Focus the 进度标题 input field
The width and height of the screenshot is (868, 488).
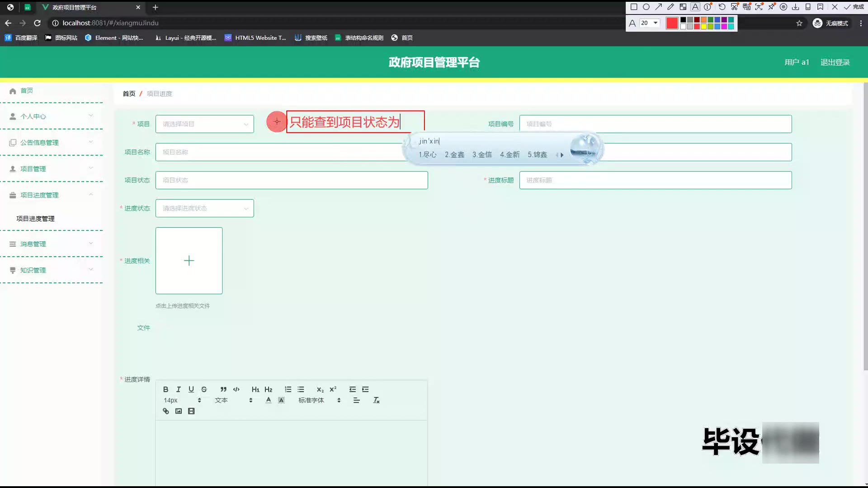(x=656, y=180)
